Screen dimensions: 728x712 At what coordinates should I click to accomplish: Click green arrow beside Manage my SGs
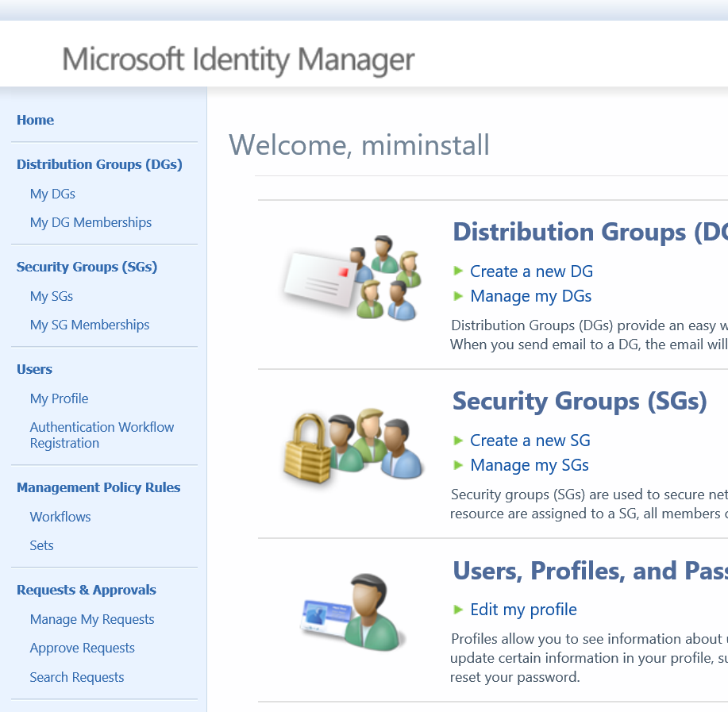[458, 465]
